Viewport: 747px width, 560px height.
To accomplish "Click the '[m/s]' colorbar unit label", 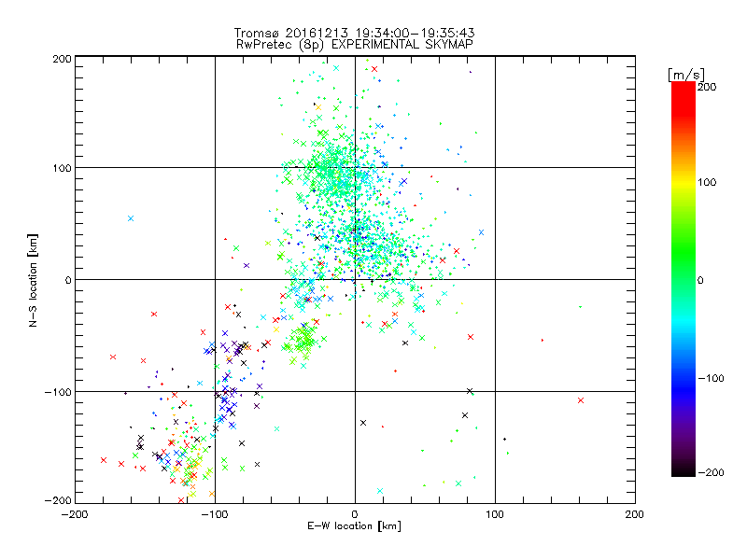I will click(x=686, y=75).
